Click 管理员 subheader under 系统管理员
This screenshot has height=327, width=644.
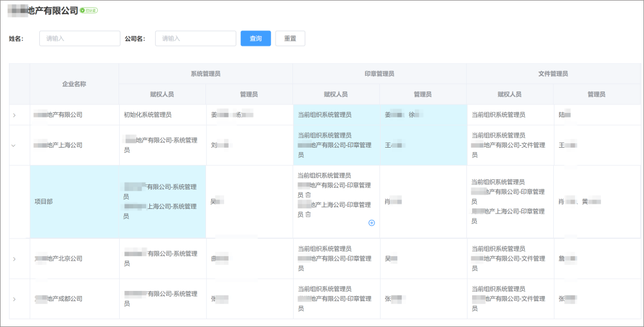point(249,94)
